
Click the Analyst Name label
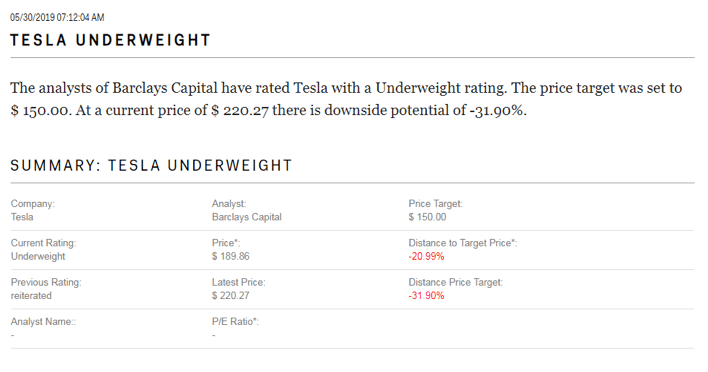(x=43, y=322)
